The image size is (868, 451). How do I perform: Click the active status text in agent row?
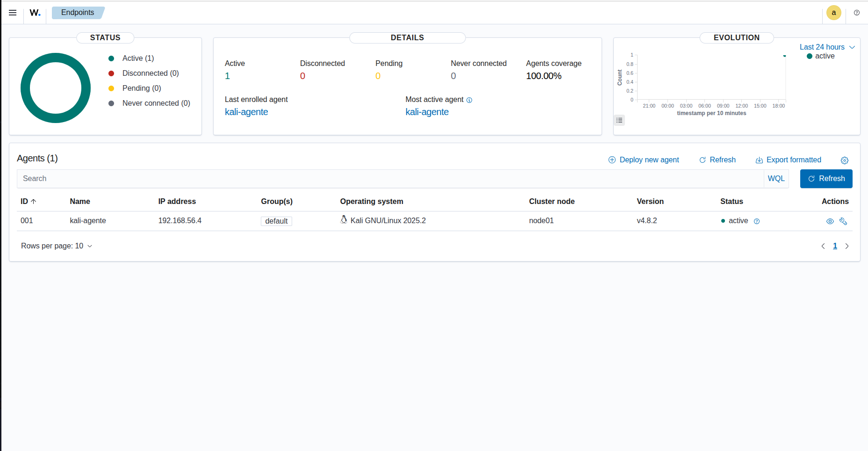tap(738, 221)
